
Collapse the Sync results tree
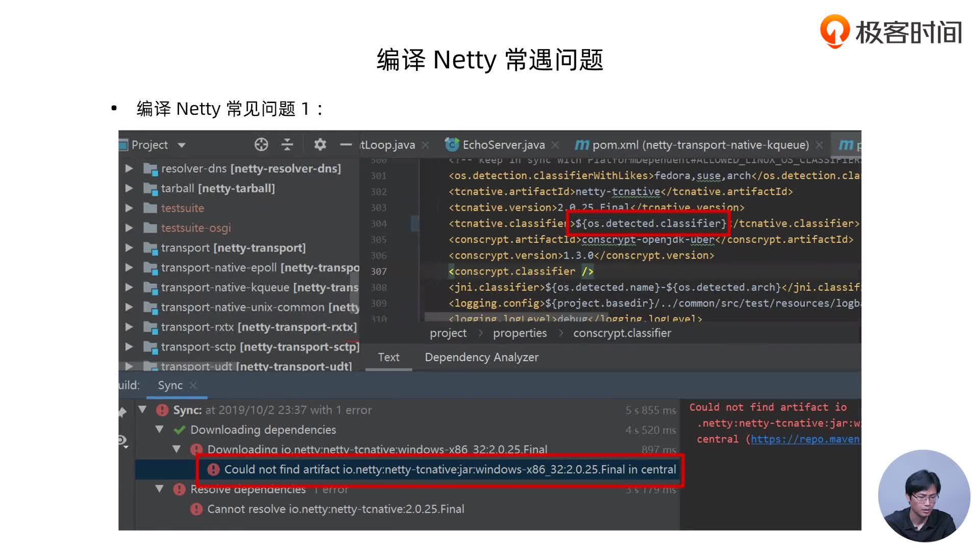[x=142, y=410]
